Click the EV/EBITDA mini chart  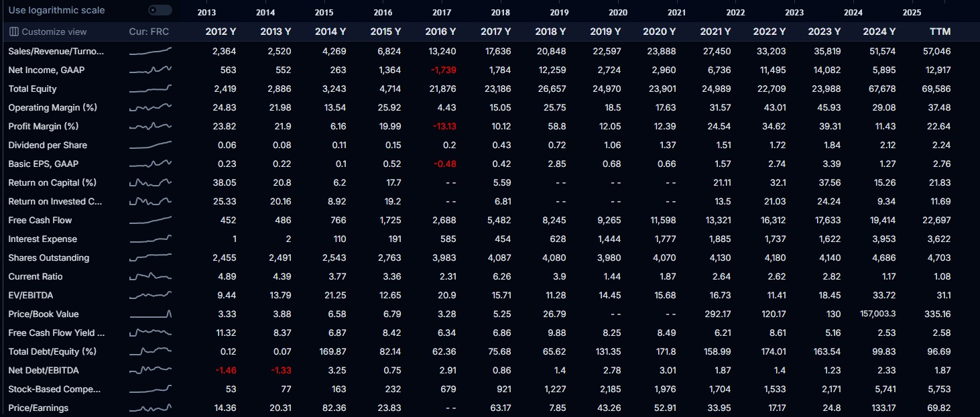[150, 295]
